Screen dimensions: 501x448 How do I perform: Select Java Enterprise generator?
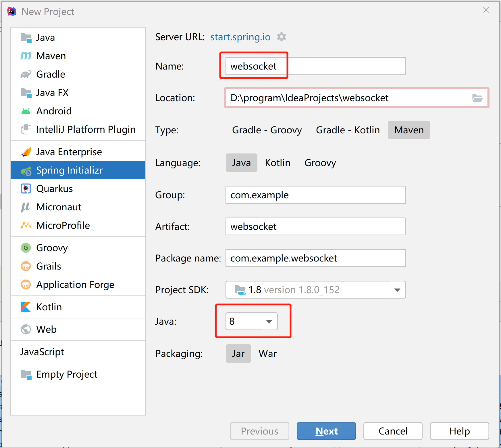click(x=78, y=152)
